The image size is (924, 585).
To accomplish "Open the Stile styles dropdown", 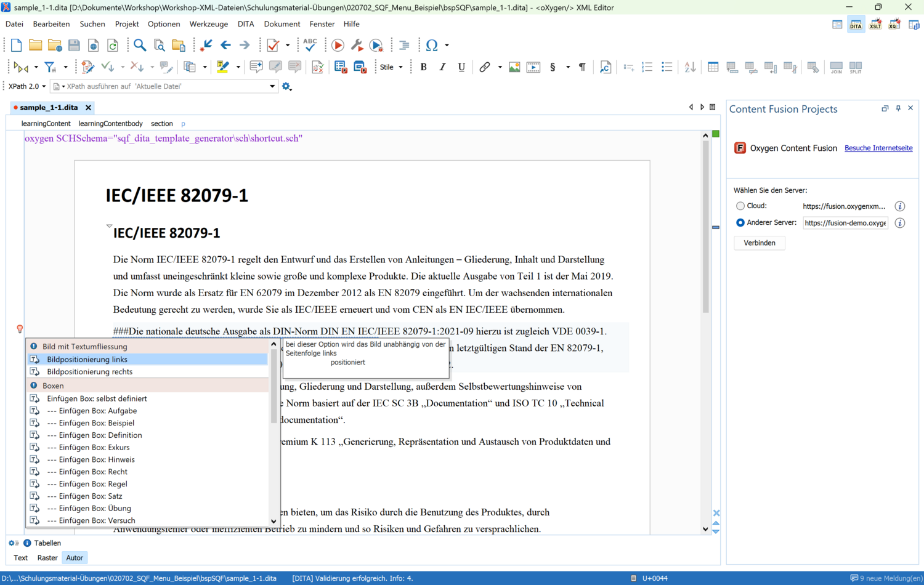I will point(391,67).
